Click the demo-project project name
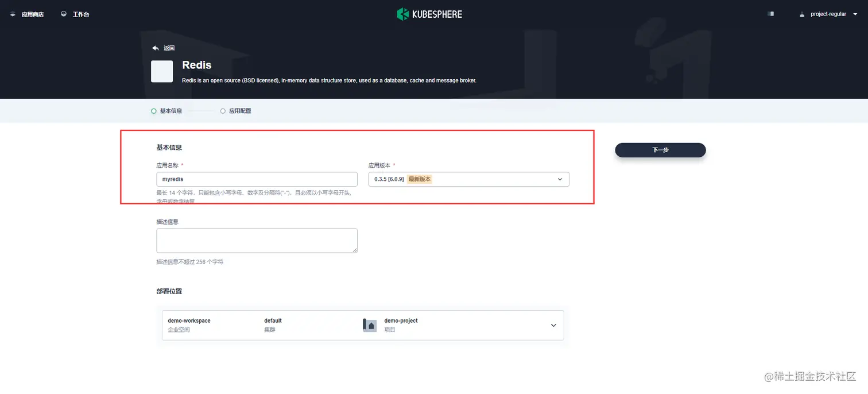 401,320
